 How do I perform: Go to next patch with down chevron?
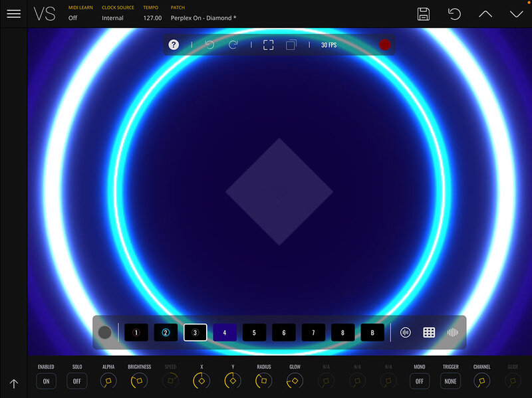tap(517, 14)
